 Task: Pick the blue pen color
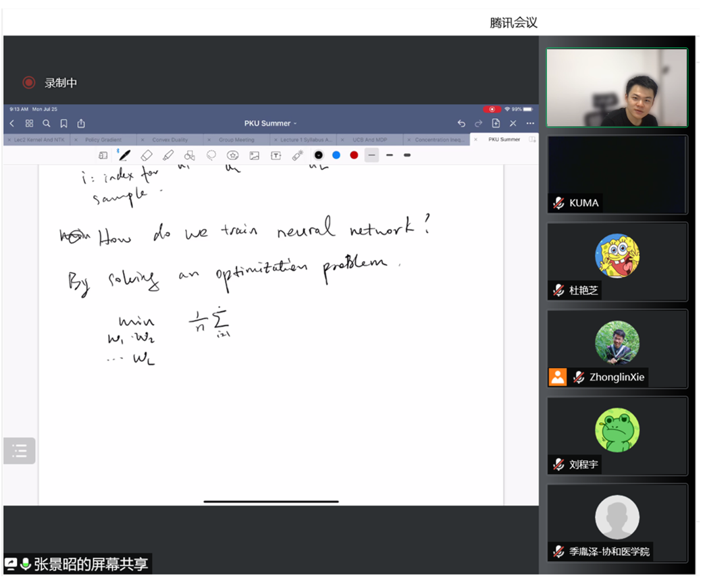(336, 155)
